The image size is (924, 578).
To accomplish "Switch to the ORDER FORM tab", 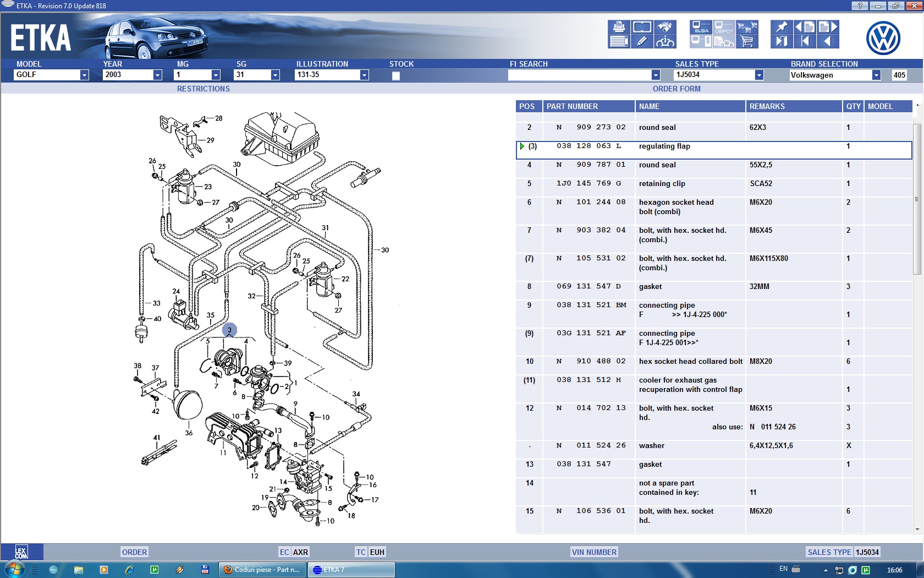I will 676,89.
